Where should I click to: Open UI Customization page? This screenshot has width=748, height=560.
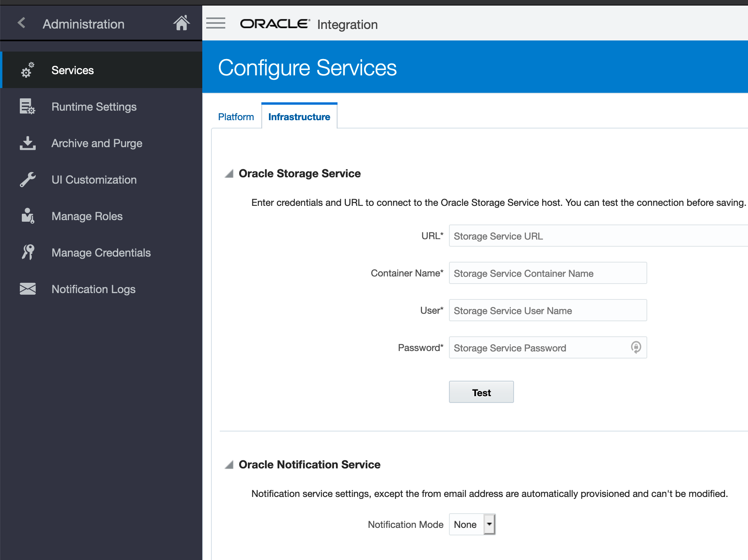(102, 179)
